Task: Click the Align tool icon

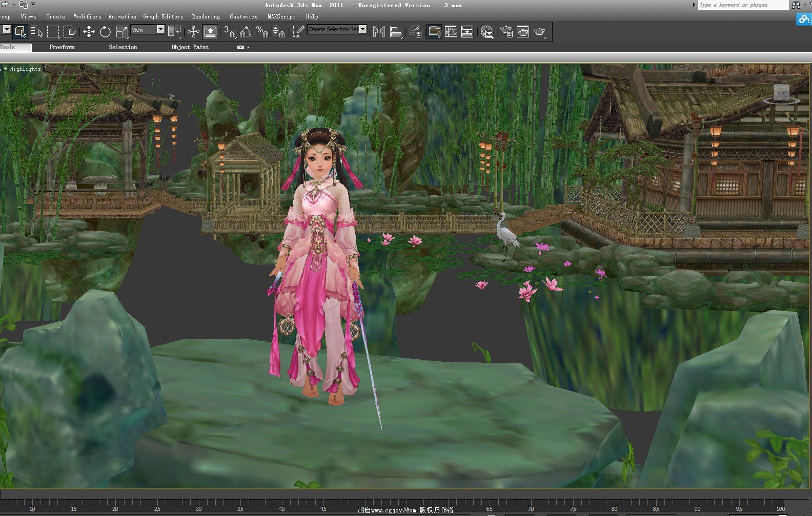Action: (x=396, y=32)
